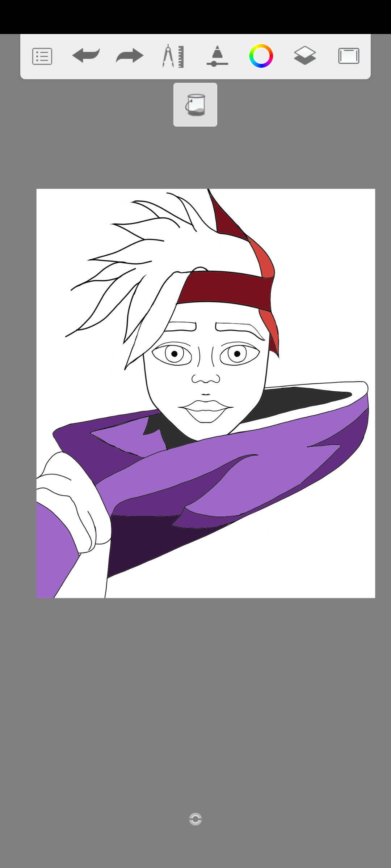The height and width of the screenshot is (868, 391).
Task: Undo the last stroke
Action: point(86,56)
